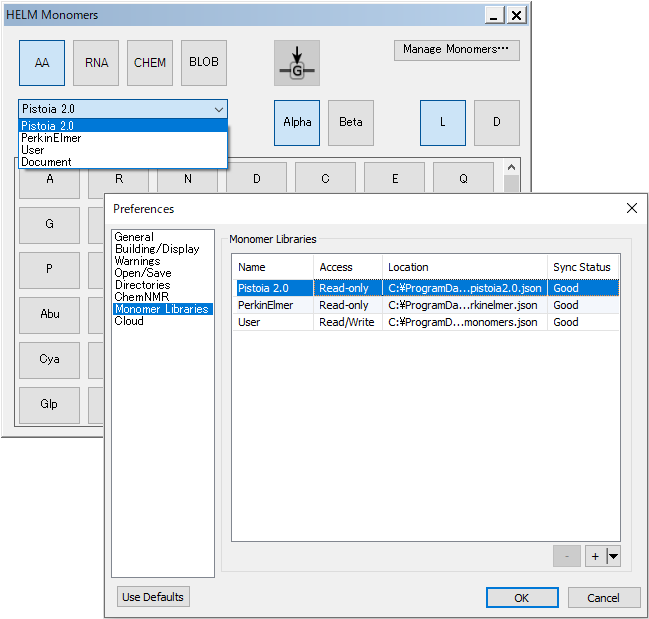Switch to the RNA monomer type
This screenshot has width=649, height=619.
click(x=96, y=63)
